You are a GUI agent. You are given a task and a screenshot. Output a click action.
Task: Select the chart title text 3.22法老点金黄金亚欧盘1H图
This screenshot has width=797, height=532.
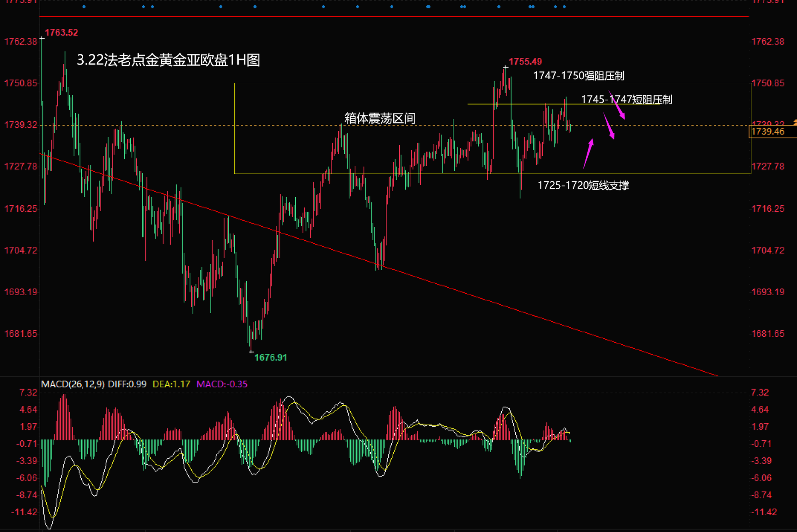click(168, 60)
